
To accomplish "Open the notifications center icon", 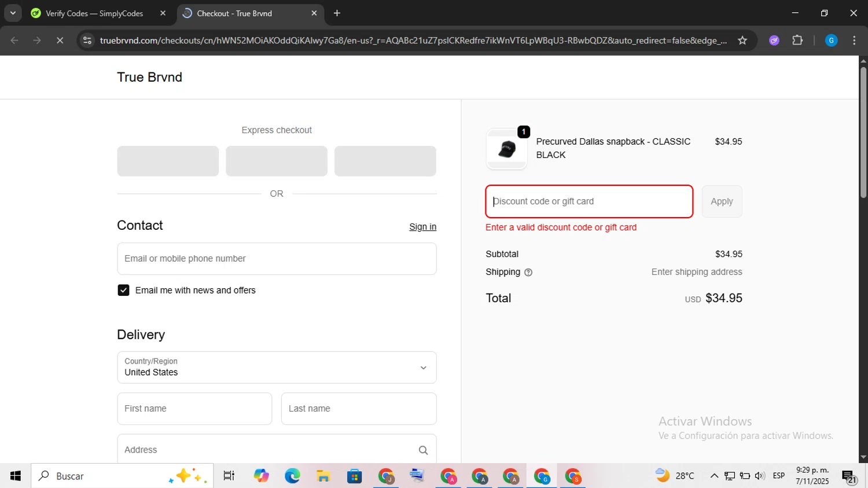I will (849, 476).
